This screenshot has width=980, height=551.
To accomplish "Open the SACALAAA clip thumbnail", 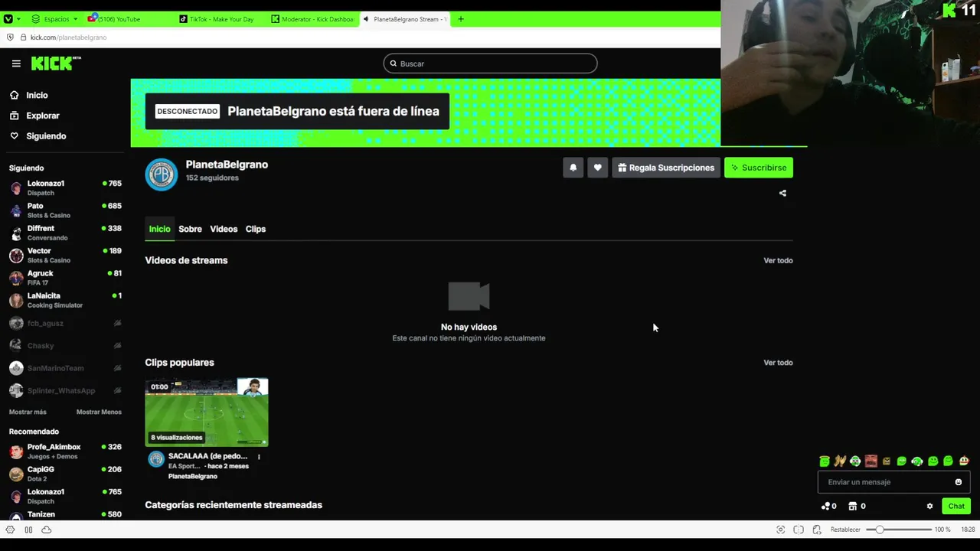I will point(207,412).
